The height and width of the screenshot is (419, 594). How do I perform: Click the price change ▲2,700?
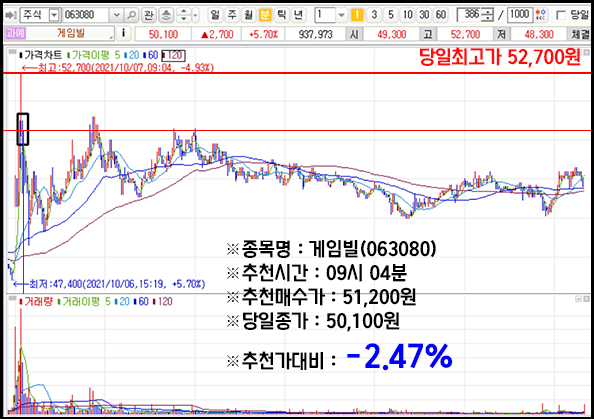tap(217, 34)
